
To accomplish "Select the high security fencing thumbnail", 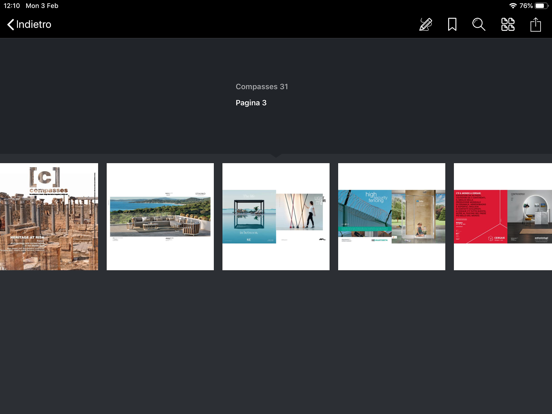I will (391, 217).
